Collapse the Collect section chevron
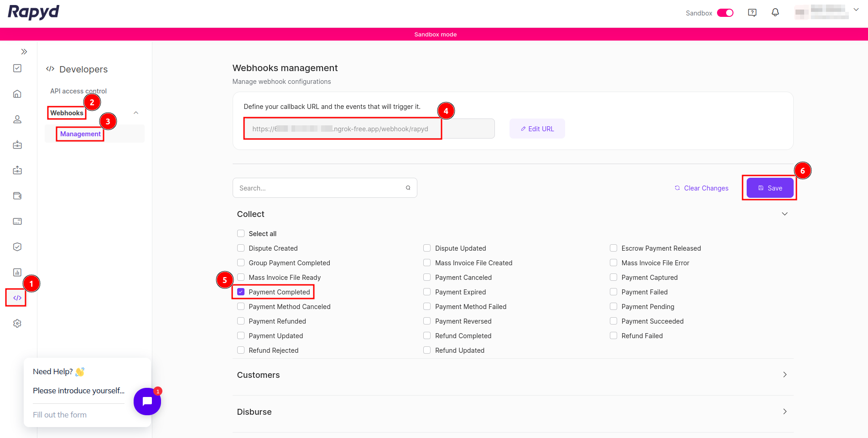This screenshot has height=438, width=868. pyautogui.click(x=785, y=214)
